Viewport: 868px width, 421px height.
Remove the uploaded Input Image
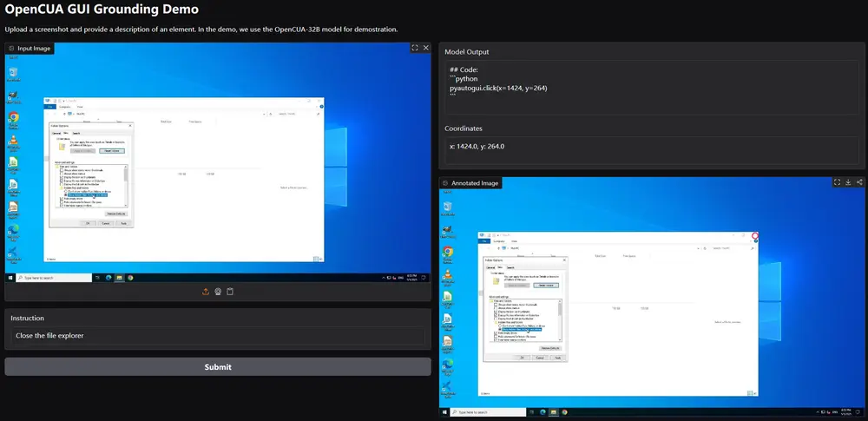424,49
